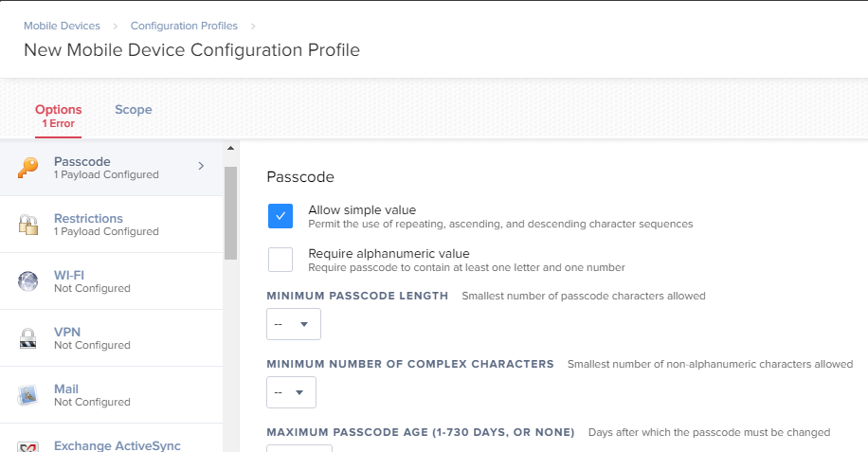Click the Restrictions padlock icon
This screenshot has width=868, height=452.
[x=27, y=225]
